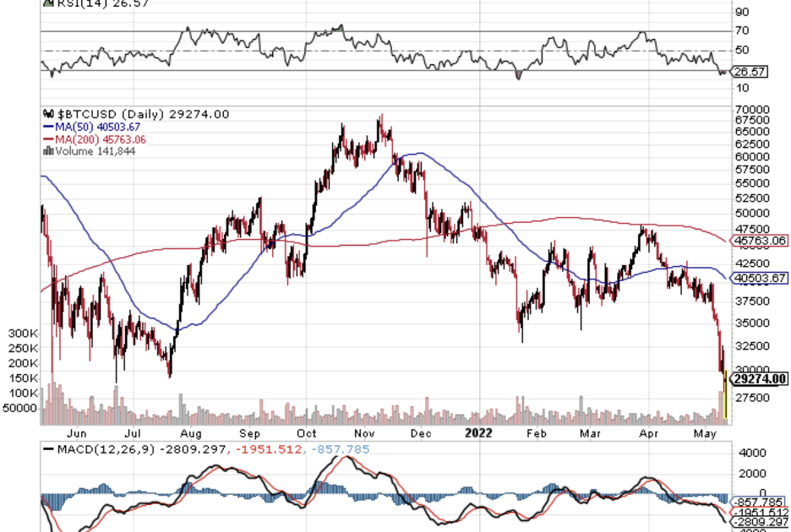Click the volume bars icon in legend

(x=47, y=151)
